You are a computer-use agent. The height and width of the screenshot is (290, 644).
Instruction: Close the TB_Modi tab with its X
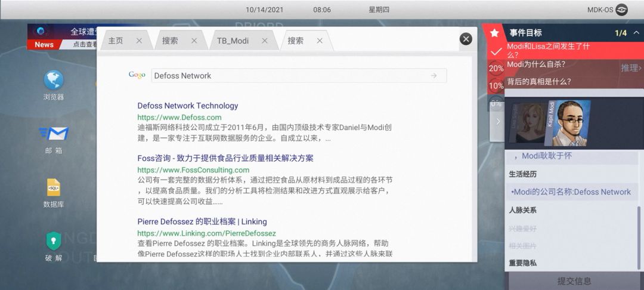265,41
